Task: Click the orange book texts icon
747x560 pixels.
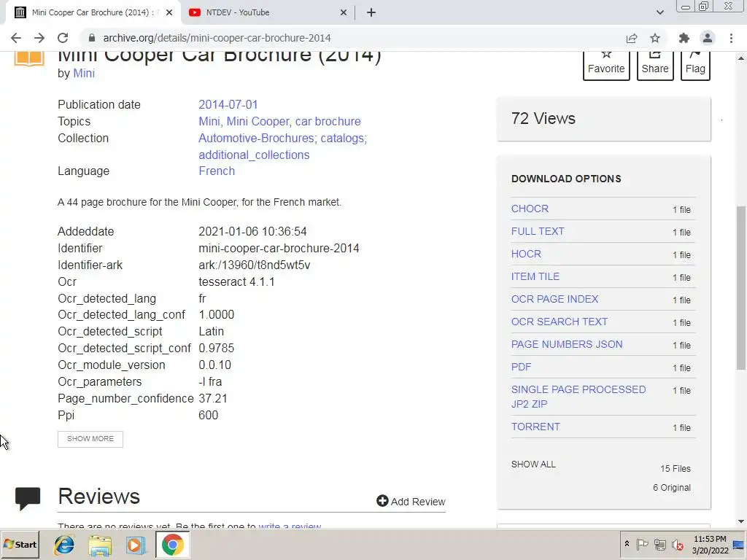Action: tap(29, 58)
